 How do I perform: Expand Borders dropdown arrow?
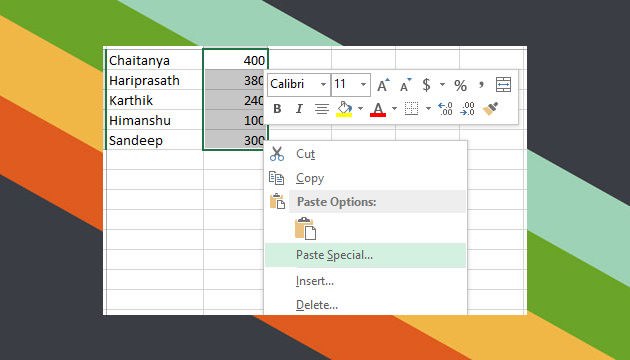428,108
